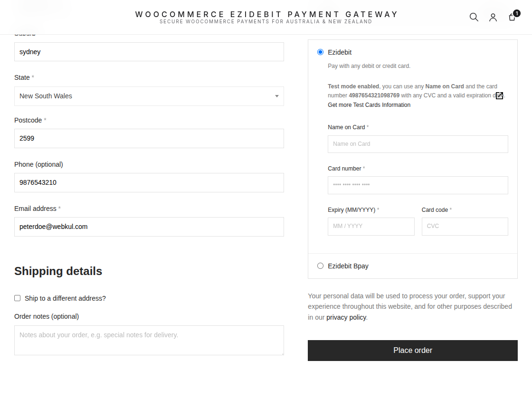Focus the Order notes text area

click(149, 340)
